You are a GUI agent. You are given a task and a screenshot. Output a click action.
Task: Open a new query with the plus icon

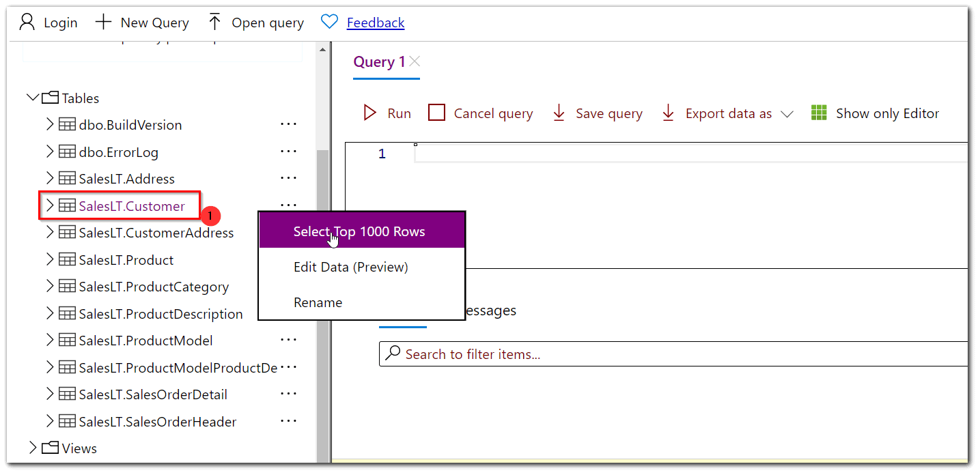pyautogui.click(x=103, y=22)
